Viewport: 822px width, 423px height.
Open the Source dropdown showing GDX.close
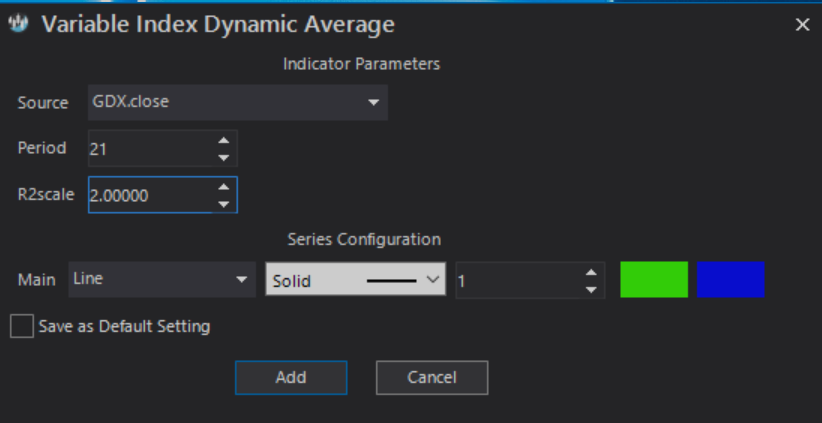(238, 102)
